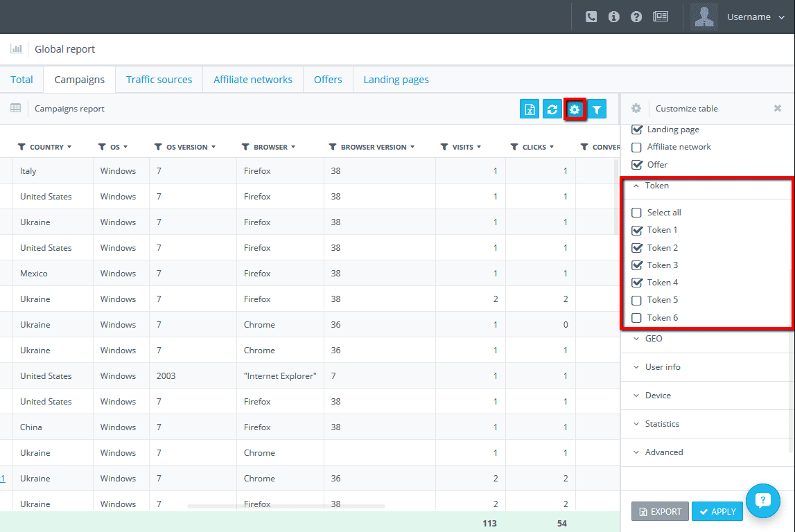The height and width of the screenshot is (532, 795).
Task: Click the Campaigns report table icon
Action: point(16,108)
